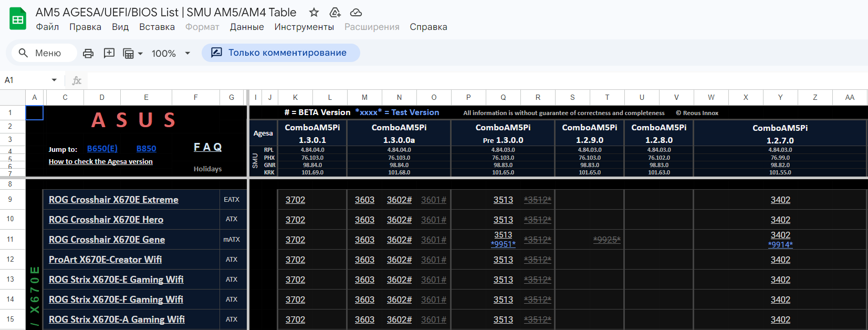This screenshot has height=330, width=868.
Task: Click the add comment icon
Action: click(x=109, y=53)
